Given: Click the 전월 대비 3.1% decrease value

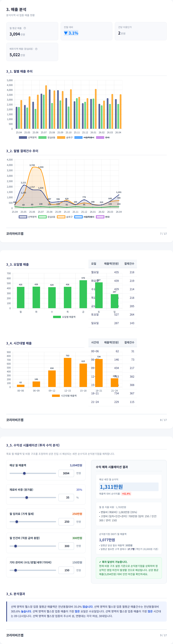Looking at the screenshot, I should (71, 33).
